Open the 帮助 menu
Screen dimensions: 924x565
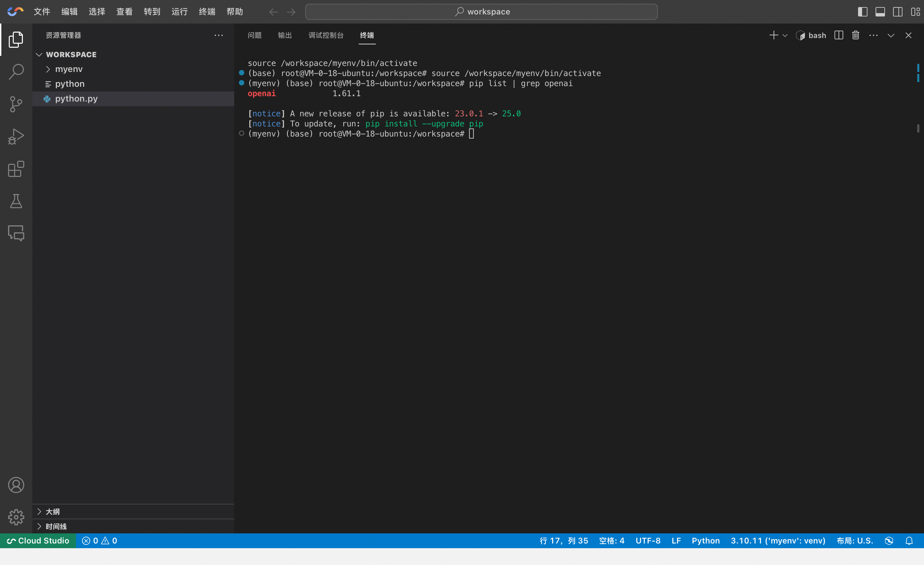click(x=235, y=12)
